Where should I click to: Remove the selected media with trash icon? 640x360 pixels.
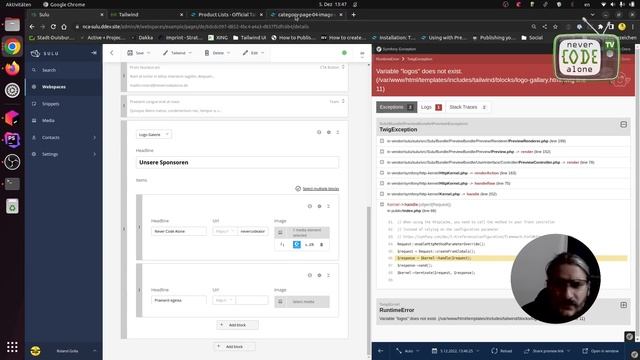pos(321,244)
